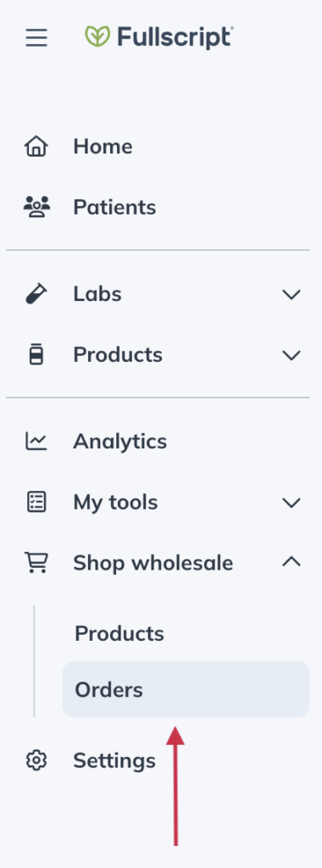
Task: Expand the My tools chevron
Action: 291,503
